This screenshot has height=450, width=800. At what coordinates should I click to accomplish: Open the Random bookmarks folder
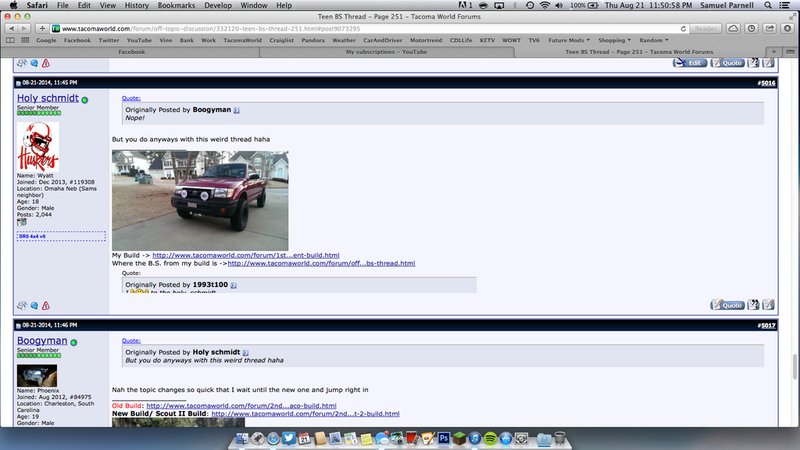654,40
